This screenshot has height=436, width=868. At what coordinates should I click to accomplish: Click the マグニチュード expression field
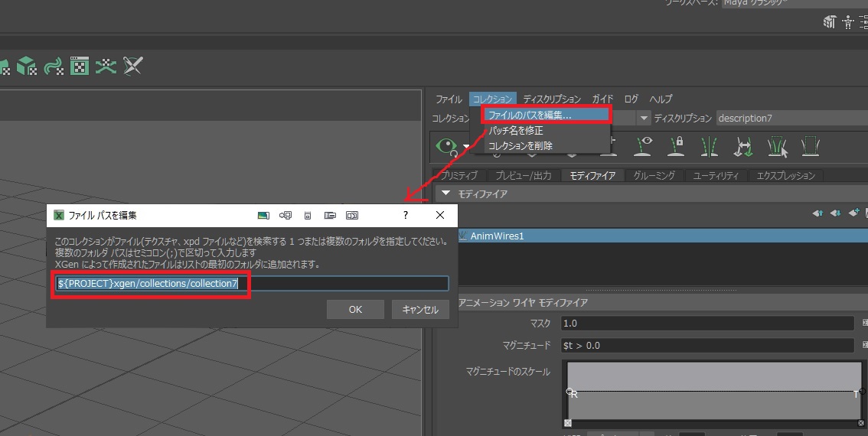[x=707, y=345]
